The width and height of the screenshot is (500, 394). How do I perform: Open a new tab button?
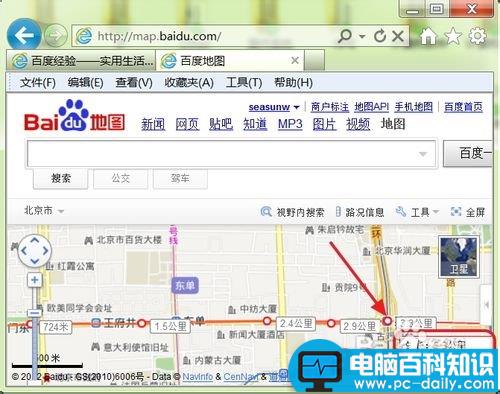coord(314,60)
